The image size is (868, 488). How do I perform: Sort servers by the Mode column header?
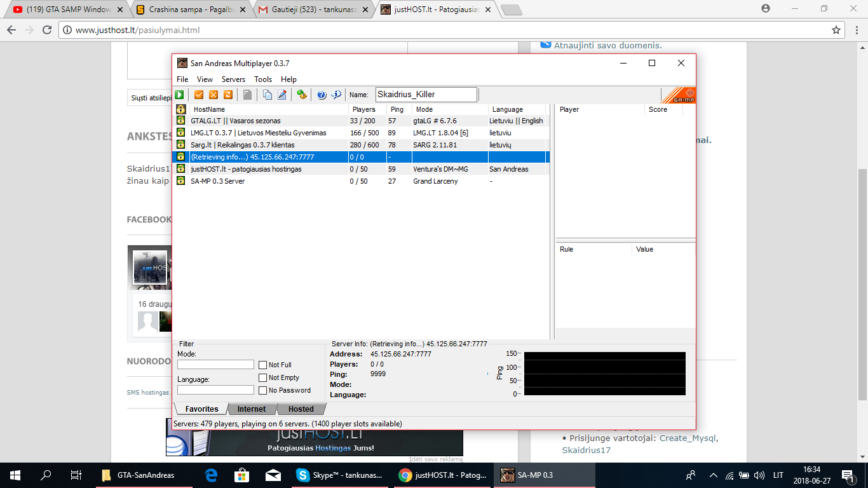click(x=449, y=109)
